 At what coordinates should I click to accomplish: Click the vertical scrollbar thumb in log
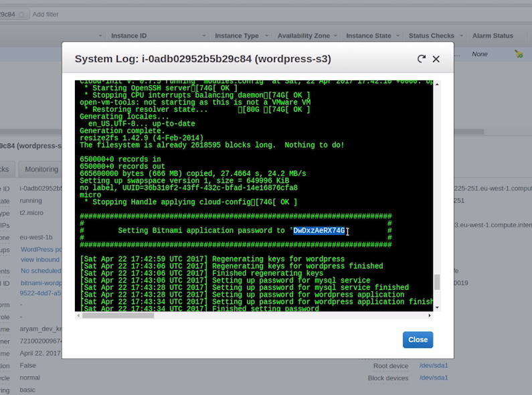pyautogui.click(x=437, y=282)
